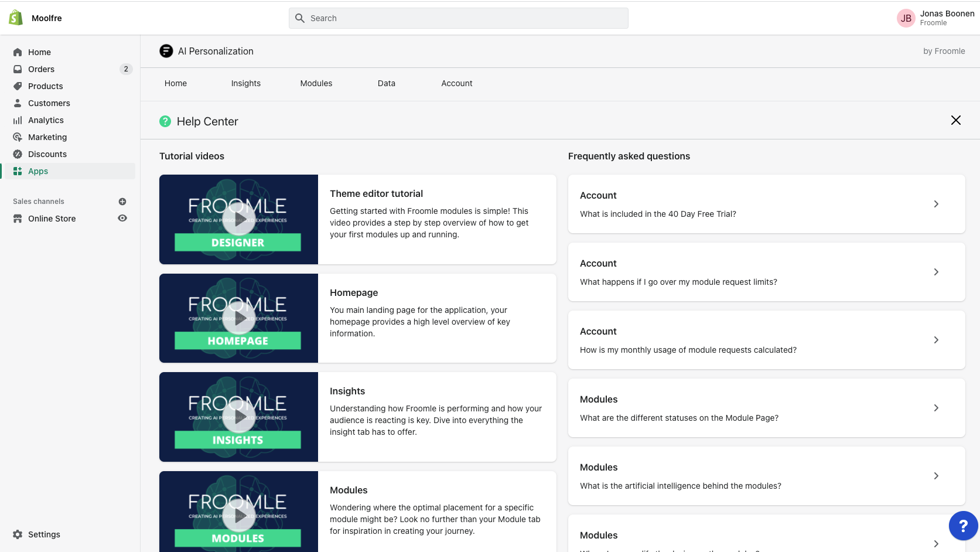Click the Froomle AI Personalization app icon

(x=166, y=51)
